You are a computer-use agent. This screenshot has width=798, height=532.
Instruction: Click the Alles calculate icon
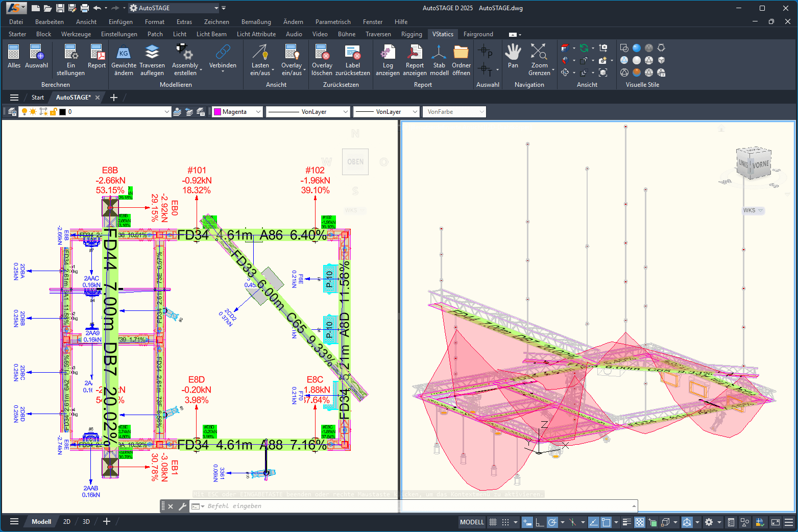14,52
